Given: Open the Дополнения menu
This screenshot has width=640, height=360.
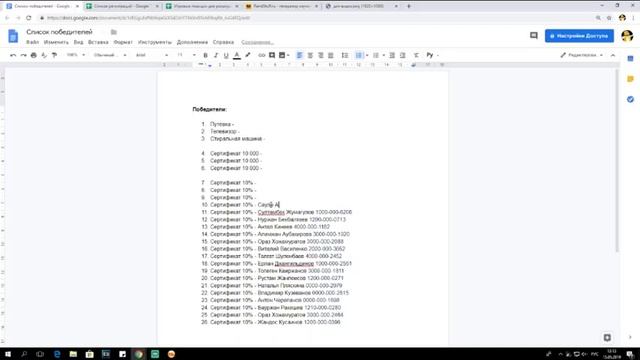Looking at the screenshot, I should coord(192,42).
